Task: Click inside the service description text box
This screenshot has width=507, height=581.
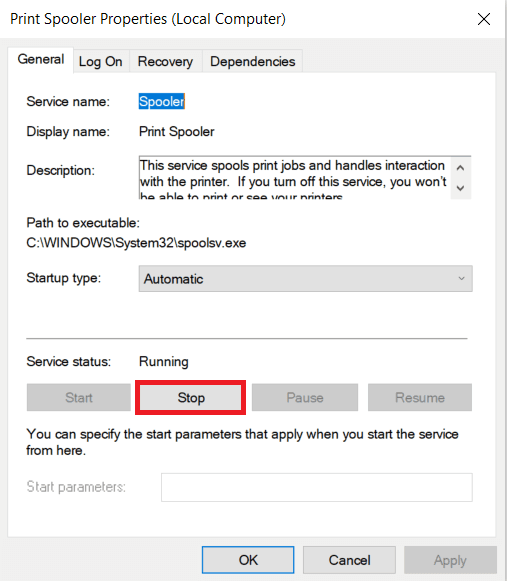Action: coord(295,178)
